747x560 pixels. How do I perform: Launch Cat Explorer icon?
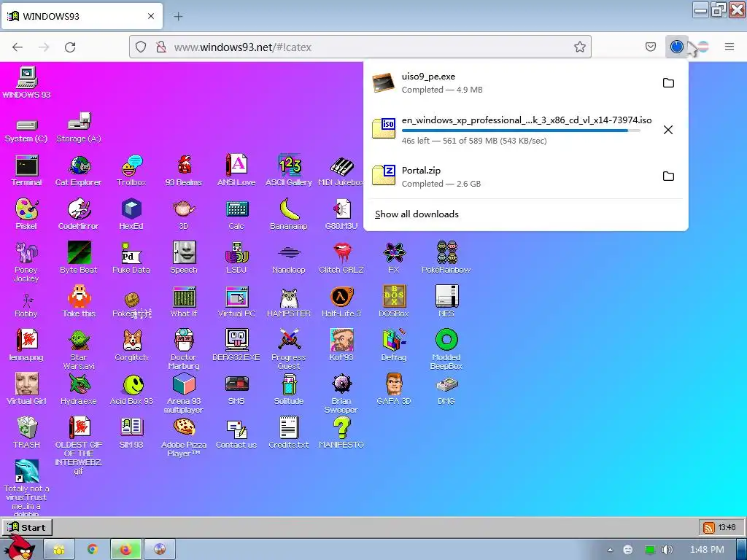tap(79, 170)
